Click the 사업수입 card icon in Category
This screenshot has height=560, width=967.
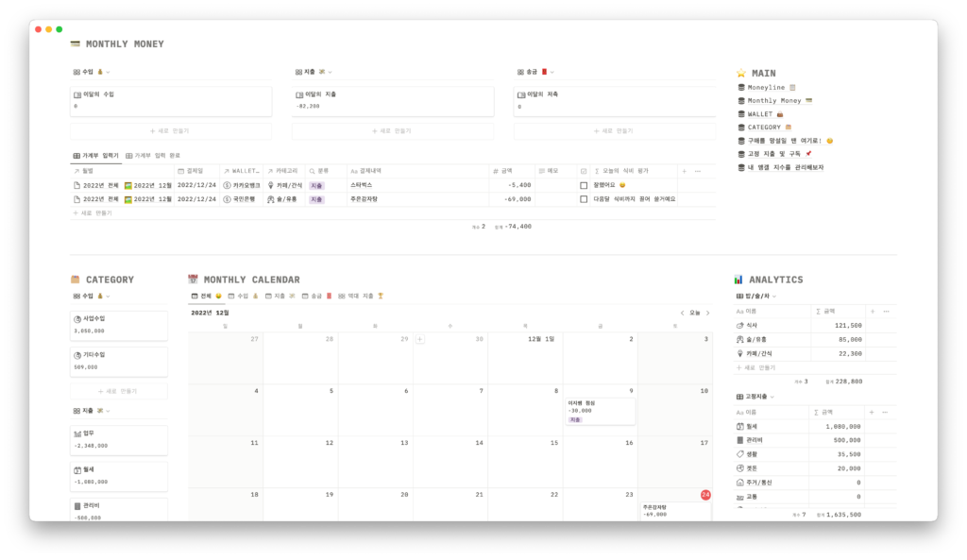click(x=77, y=319)
